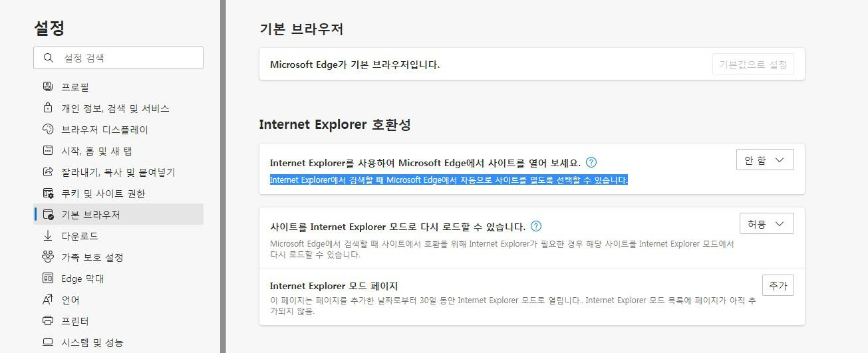Open 시작, 홈 및 새 탭 settings
This screenshot has width=868, height=353.
pyautogui.click(x=118, y=150)
